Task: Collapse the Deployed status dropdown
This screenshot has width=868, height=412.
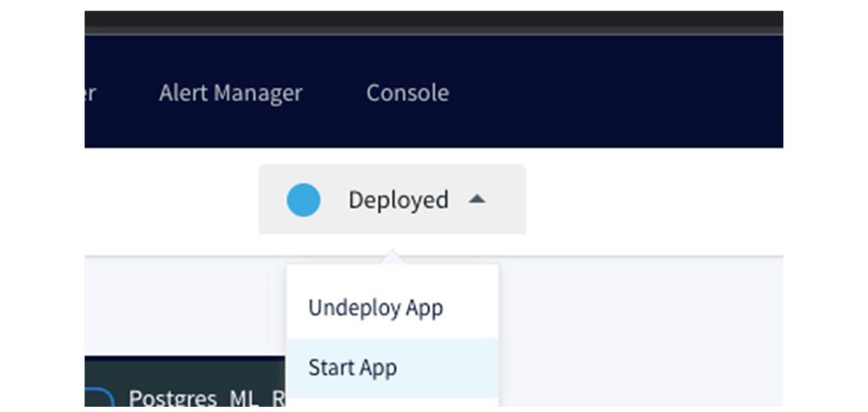Action: (x=392, y=199)
